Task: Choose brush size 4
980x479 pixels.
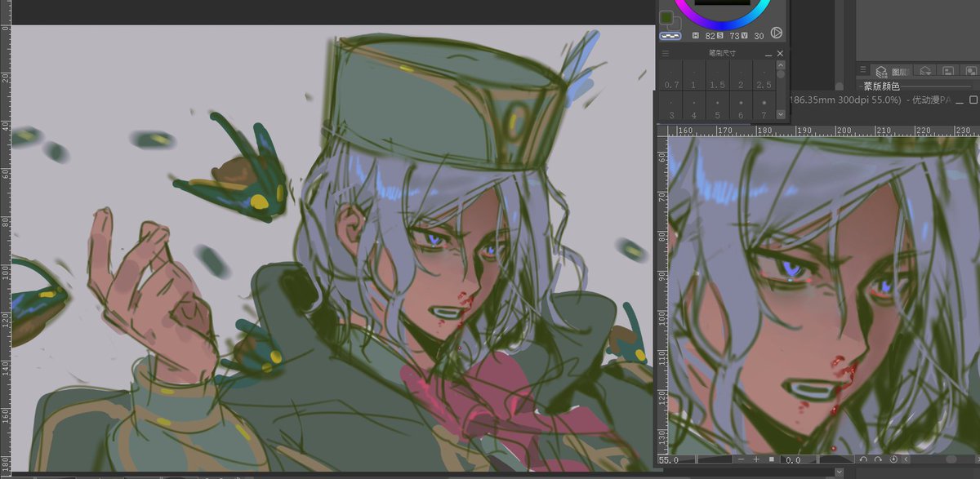Action: tap(693, 106)
